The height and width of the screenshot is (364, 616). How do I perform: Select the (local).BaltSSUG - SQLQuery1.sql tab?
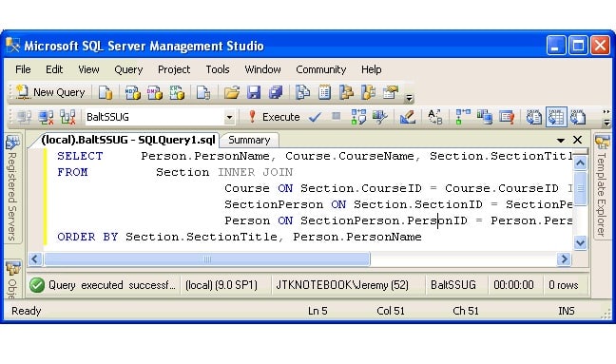pyautogui.click(x=127, y=140)
